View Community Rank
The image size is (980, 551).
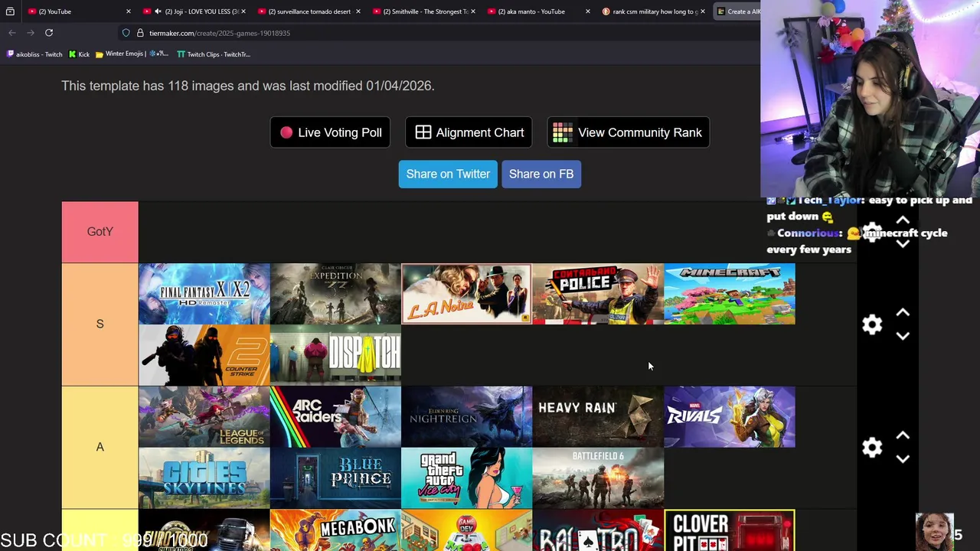[628, 132]
